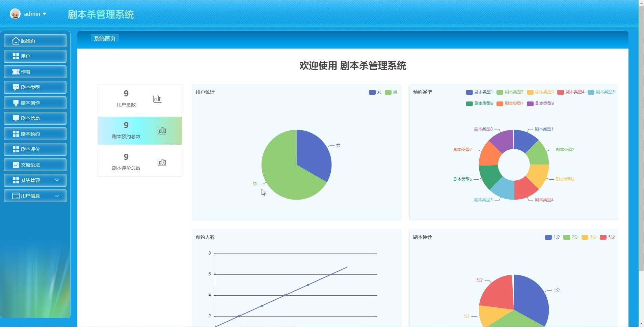Image resolution: width=644 pixels, height=327 pixels.
Task: Expand the 用户信息 submenu chevron
Action: [x=57, y=196]
